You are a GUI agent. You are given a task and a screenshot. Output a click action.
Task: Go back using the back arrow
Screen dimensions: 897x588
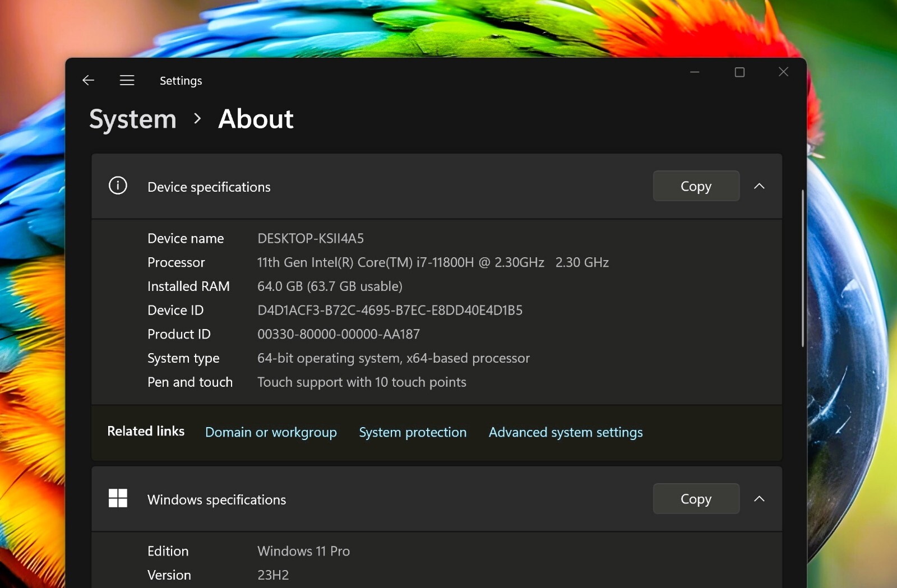(x=88, y=80)
